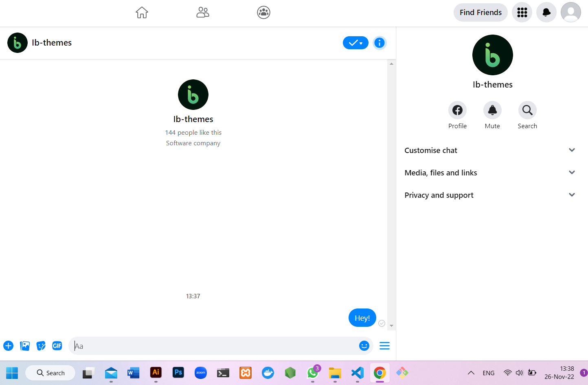Open the nine-dot menu grid
The image size is (588, 385).
pyautogui.click(x=522, y=12)
